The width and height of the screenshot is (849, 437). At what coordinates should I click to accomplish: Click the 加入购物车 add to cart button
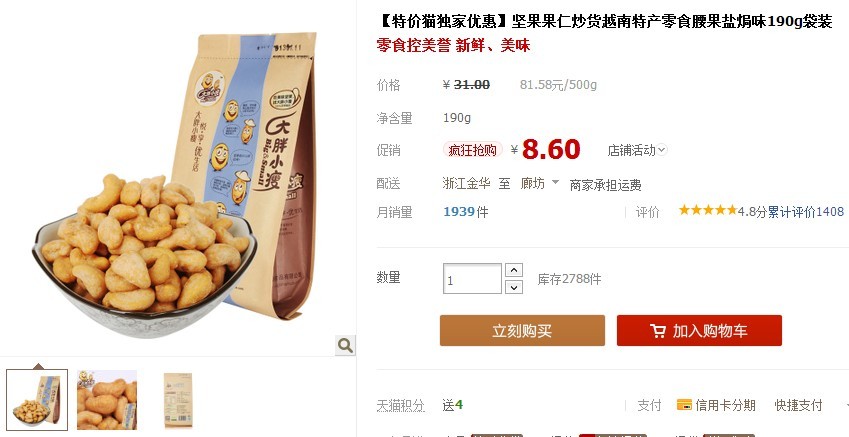699,330
